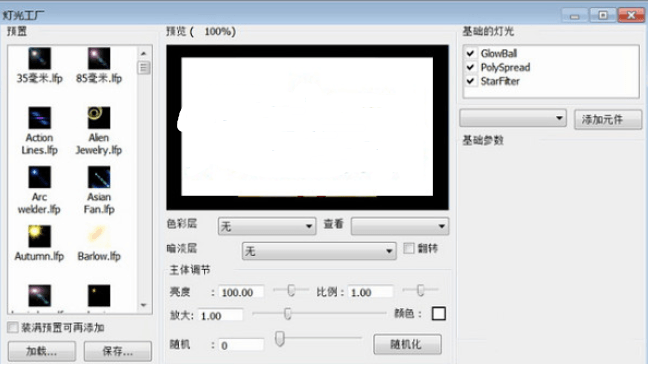Toggle the PolySpread checkbox

[x=470, y=67]
